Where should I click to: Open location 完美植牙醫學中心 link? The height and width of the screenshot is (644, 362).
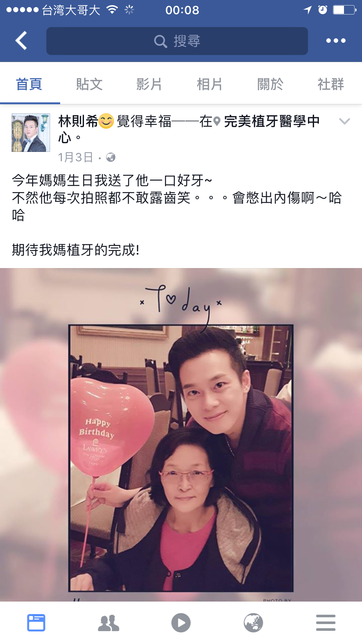tap(189, 129)
